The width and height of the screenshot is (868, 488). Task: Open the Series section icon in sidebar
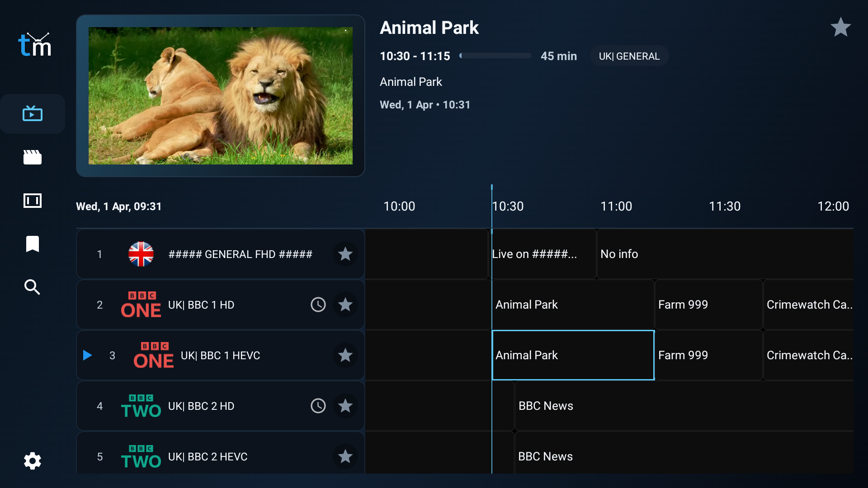33,201
